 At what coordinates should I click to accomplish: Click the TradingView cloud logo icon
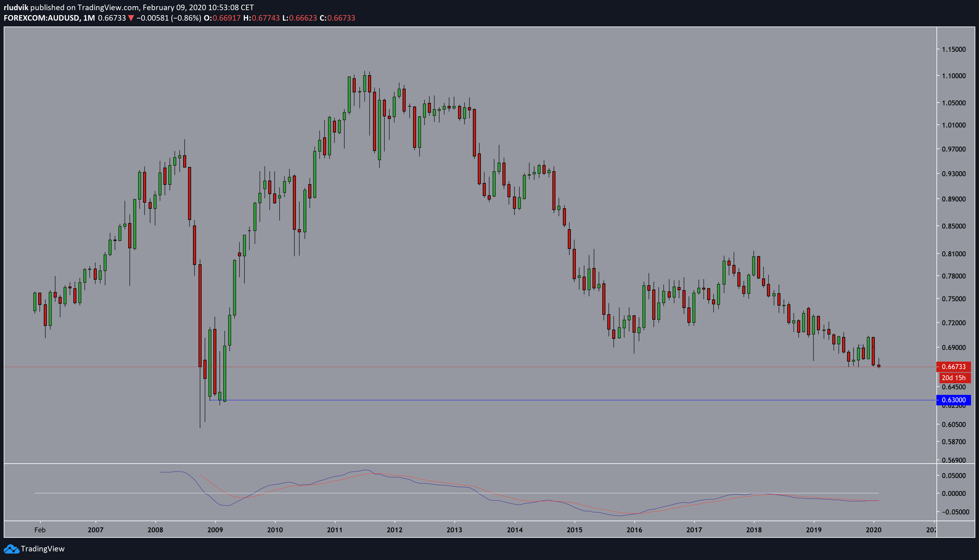[11, 549]
